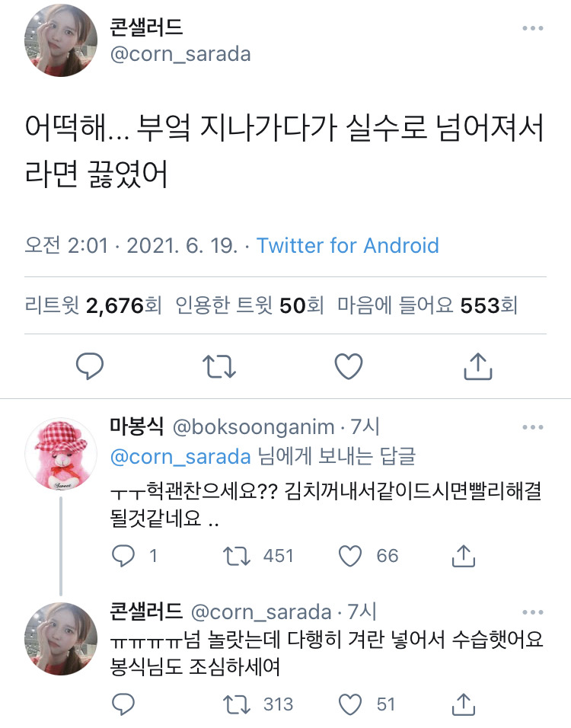Open more options for 콘샐러드's reply
Image resolution: width=571 pixels, height=728 pixels.
tap(533, 611)
